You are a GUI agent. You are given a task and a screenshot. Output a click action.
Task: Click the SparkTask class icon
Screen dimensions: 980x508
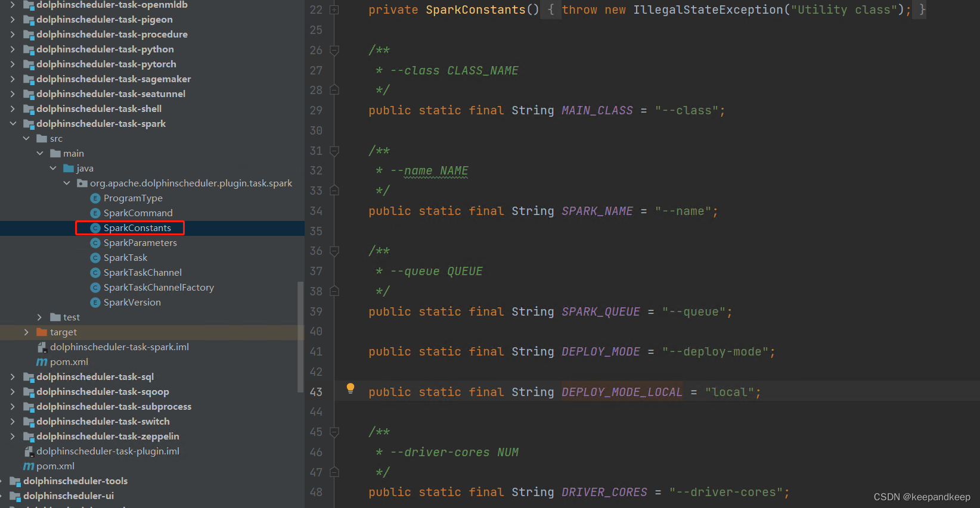[x=95, y=258]
